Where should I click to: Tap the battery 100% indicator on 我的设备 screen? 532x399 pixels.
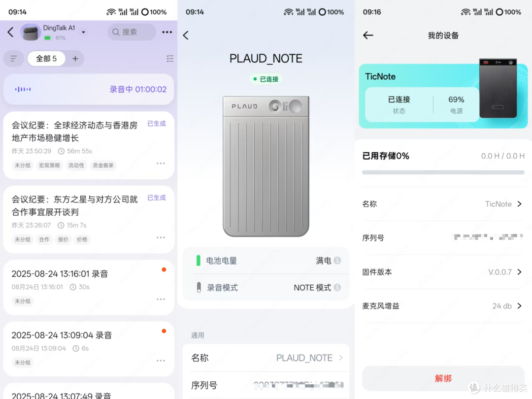pos(508,12)
